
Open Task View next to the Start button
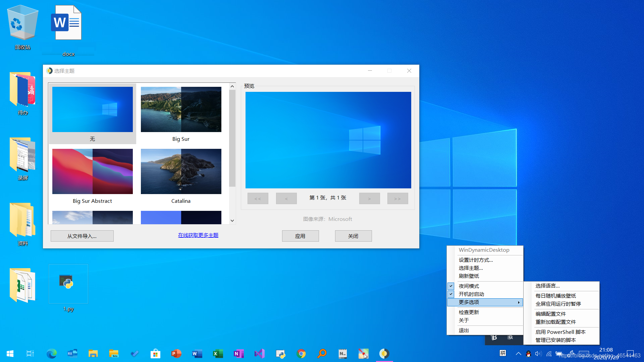click(x=30, y=353)
